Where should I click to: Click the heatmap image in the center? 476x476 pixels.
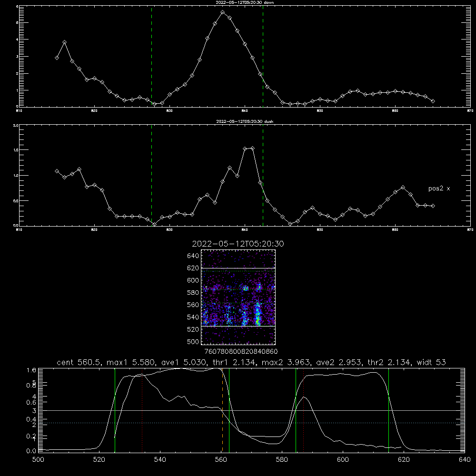(x=238, y=297)
